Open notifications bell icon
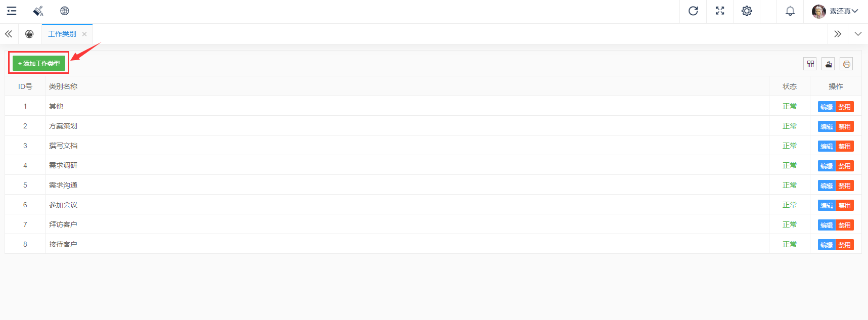Image resolution: width=868 pixels, height=320 pixels. (790, 11)
